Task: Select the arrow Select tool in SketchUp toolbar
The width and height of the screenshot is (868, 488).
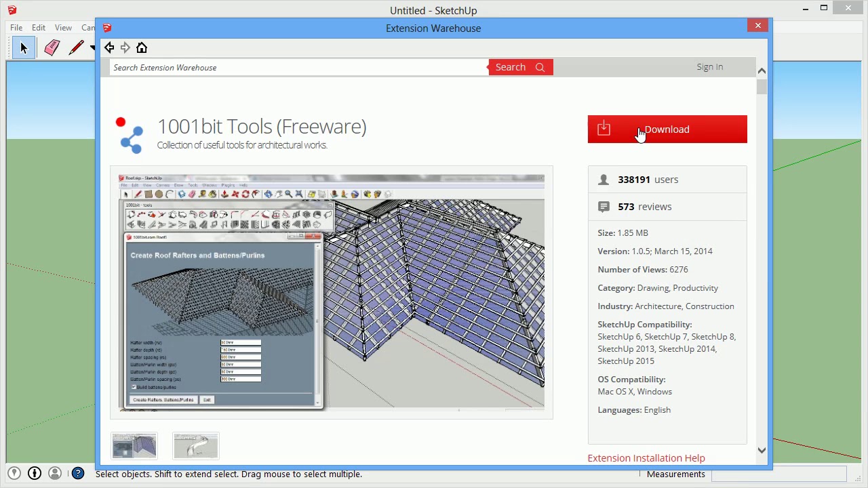Action: point(24,47)
